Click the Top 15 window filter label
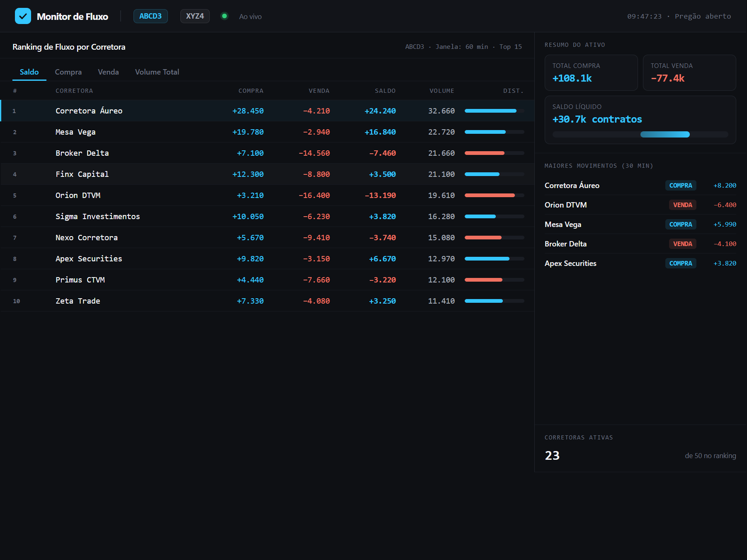Image resolution: width=747 pixels, height=560 pixels. (x=510, y=47)
